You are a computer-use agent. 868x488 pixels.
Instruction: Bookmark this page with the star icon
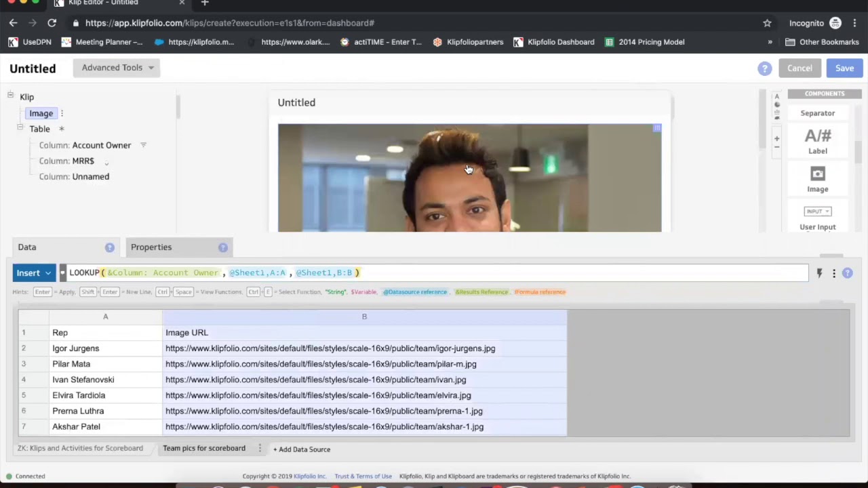coord(767,23)
